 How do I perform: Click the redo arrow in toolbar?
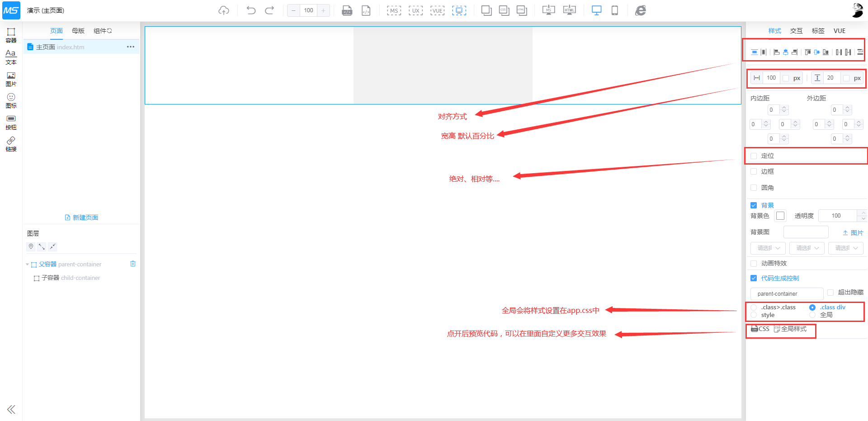269,10
